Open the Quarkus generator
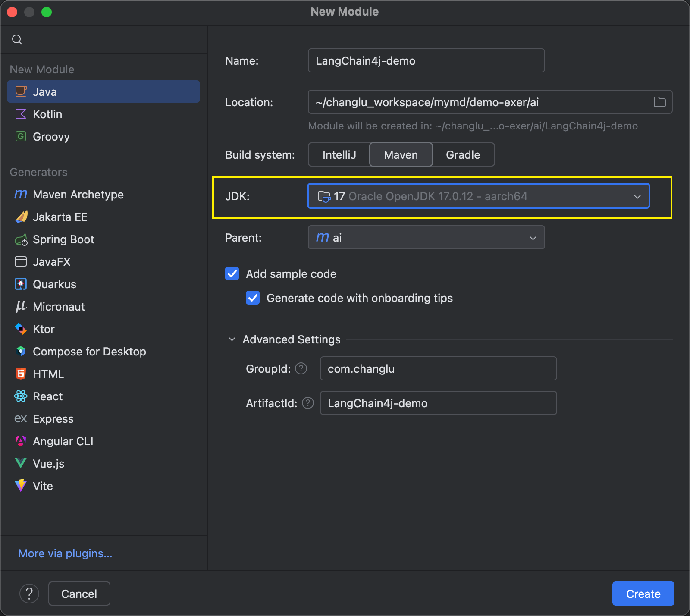Image resolution: width=690 pixels, height=616 pixels. [103, 284]
